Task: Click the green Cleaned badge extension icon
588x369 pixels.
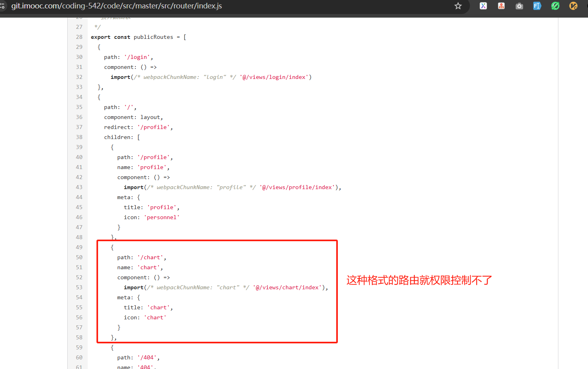Action: click(x=555, y=6)
